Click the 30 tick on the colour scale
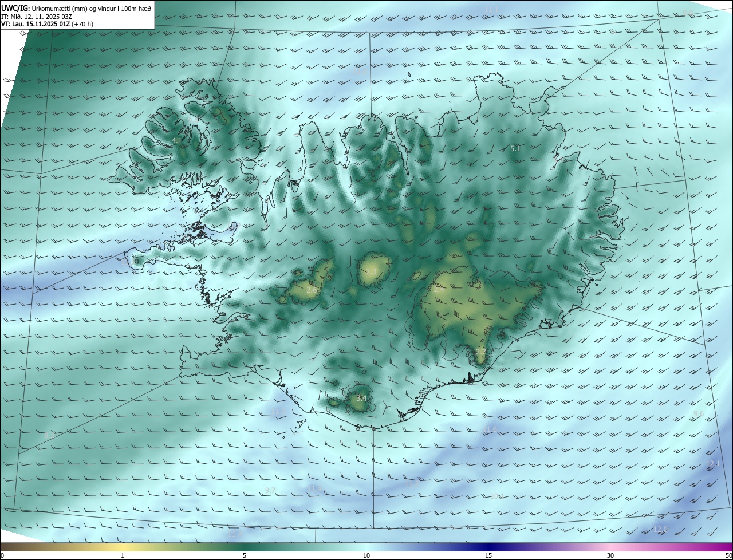This screenshot has width=733, height=560. tap(610, 555)
